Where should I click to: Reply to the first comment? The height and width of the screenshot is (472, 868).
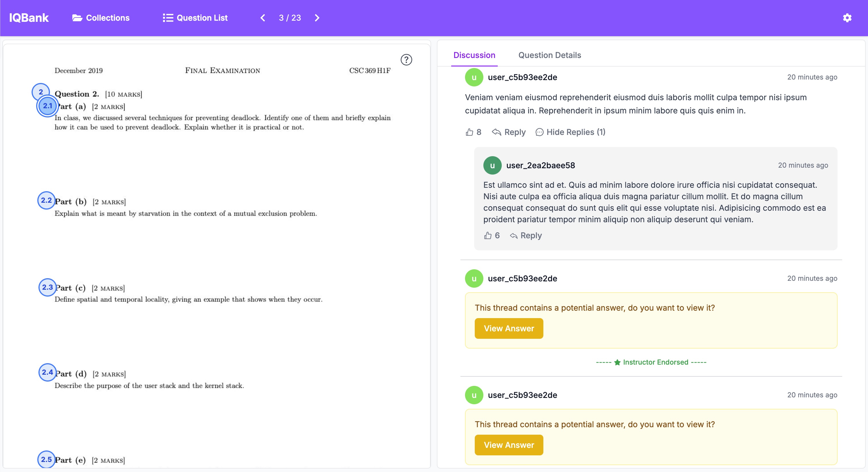[x=509, y=132]
